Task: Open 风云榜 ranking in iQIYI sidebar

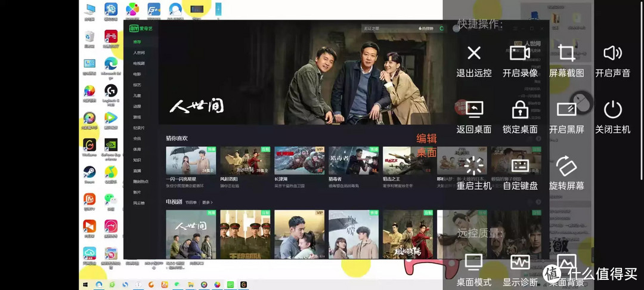Action: tap(139, 202)
